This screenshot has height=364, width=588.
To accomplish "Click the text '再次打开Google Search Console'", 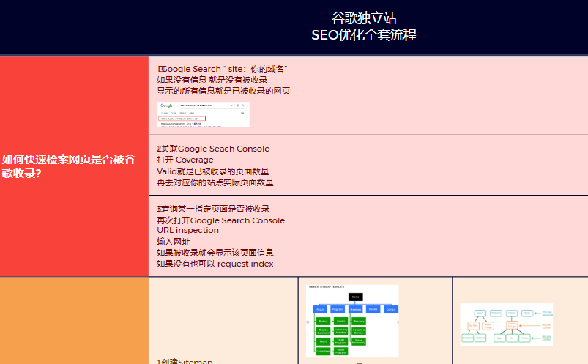I will pyautogui.click(x=220, y=220).
